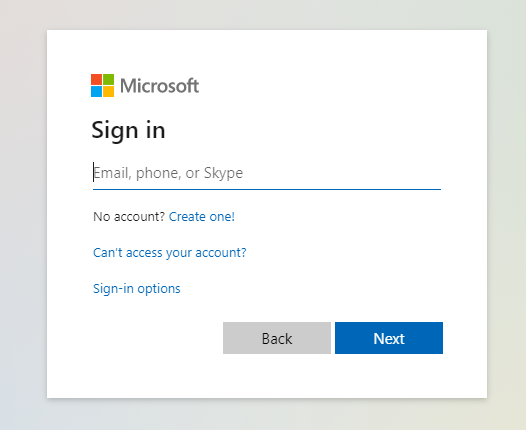Click the blinking text cursor in email field
This screenshot has width=526, height=430.
coord(93,172)
